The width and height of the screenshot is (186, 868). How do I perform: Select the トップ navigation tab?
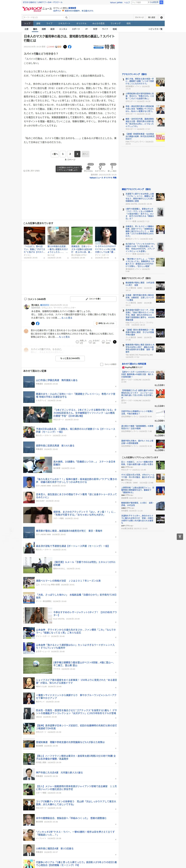point(27,24)
